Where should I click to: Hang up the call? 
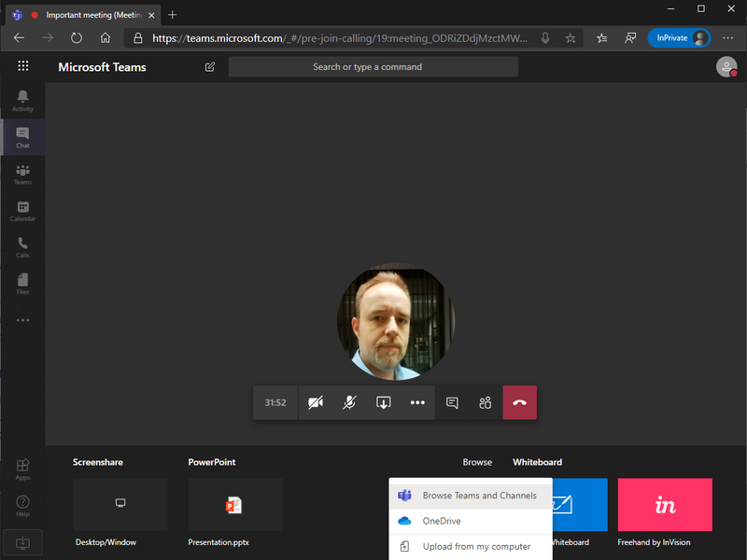point(520,403)
